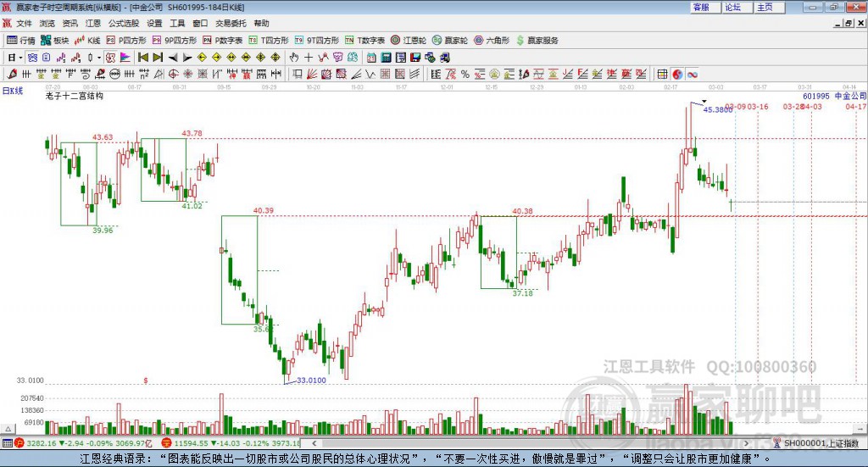Select the red circle crosshair tool
The width and height of the screenshot is (868, 467).
(173, 74)
